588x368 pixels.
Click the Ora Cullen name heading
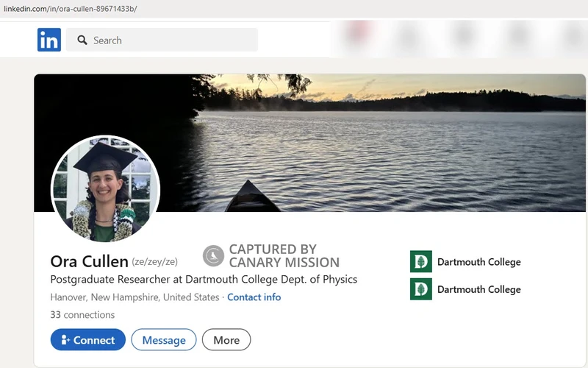pos(89,261)
